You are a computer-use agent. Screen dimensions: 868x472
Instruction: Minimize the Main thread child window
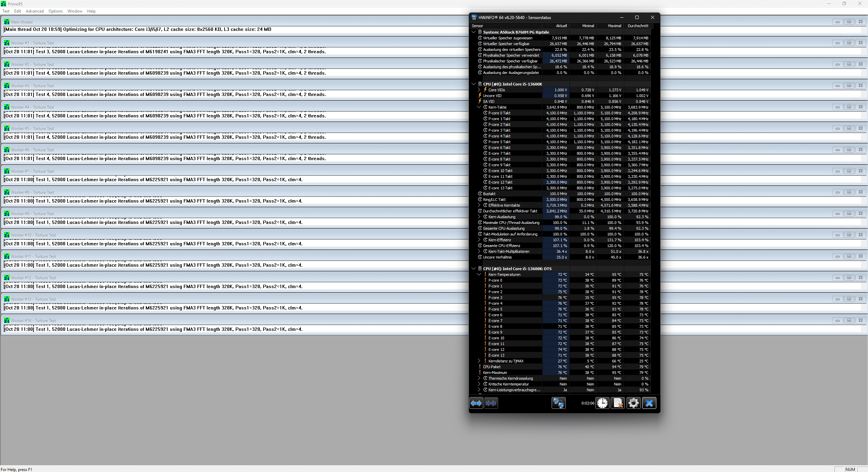(837, 22)
